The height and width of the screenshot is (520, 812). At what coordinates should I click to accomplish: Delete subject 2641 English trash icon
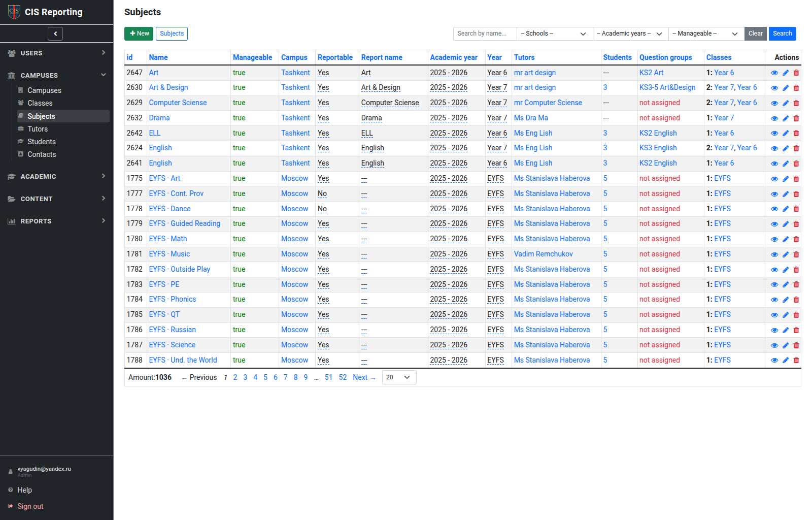pos(796,164)
